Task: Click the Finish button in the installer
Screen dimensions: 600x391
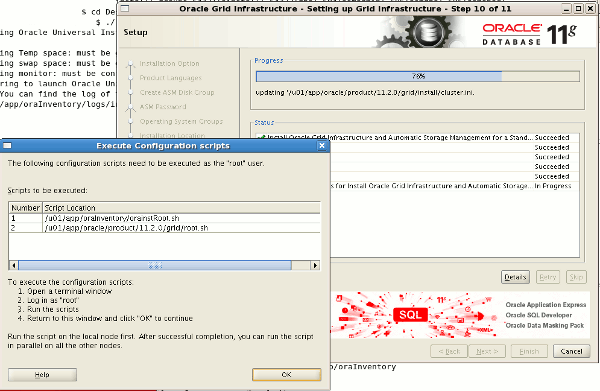Action: tap(529, 351)
